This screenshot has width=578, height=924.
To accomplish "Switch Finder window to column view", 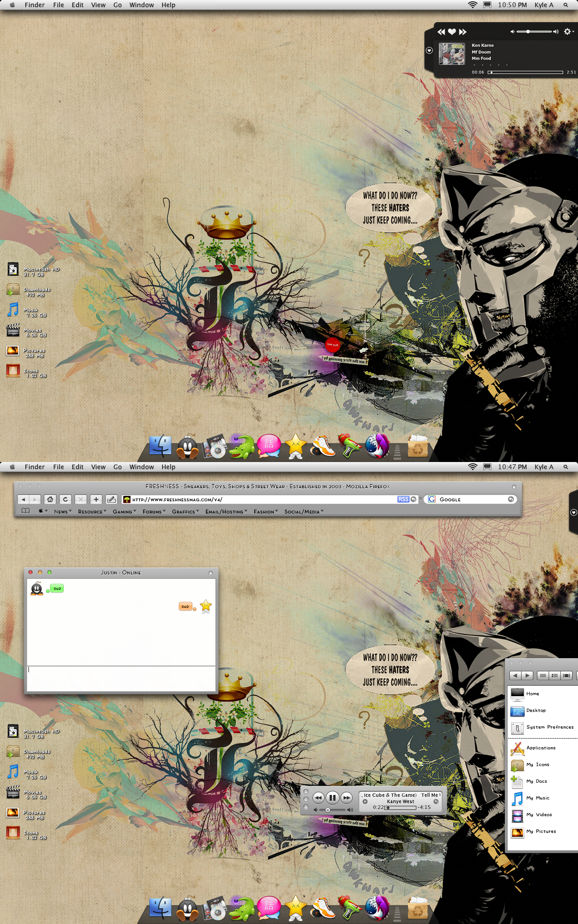I will [567, 675].
